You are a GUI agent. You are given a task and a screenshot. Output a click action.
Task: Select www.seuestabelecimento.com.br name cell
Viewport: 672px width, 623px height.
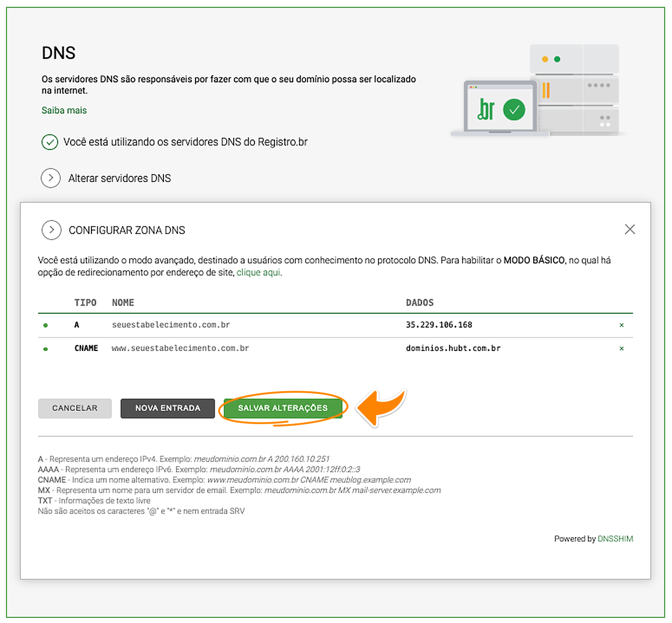180,348
